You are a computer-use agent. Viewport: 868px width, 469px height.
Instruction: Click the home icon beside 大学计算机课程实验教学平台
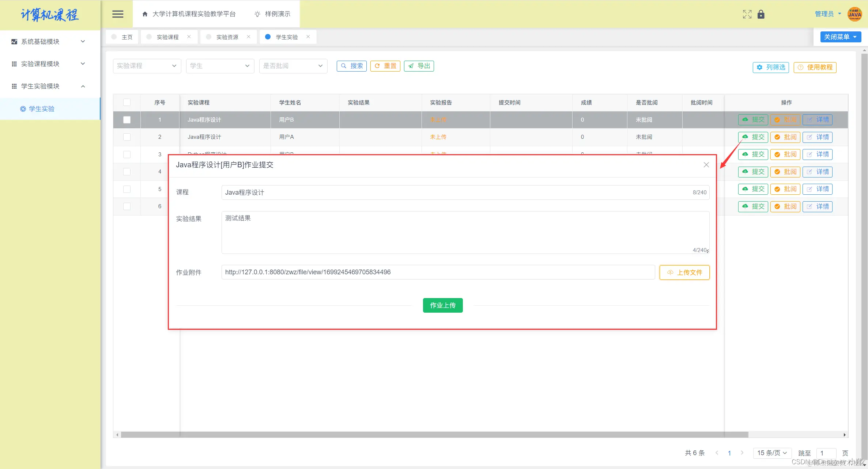(145, 14)
